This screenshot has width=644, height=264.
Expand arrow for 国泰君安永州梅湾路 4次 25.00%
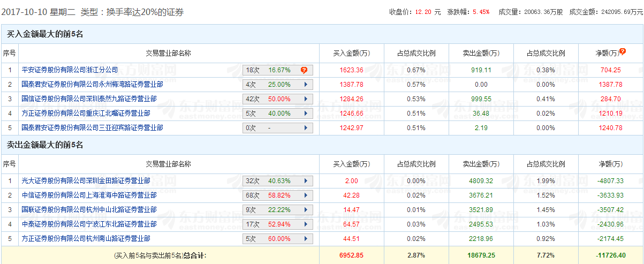coord(306,85)
